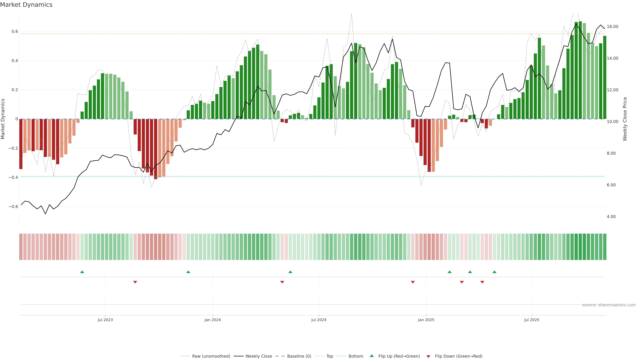Toggle the Top threshold legend entry
The image size is (644, 362).
330,356
